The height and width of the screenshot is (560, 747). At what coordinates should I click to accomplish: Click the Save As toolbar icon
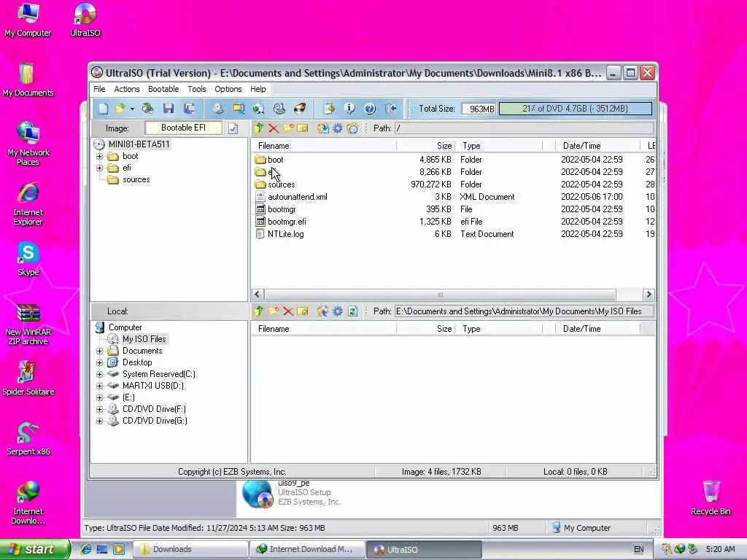point(189,109)
